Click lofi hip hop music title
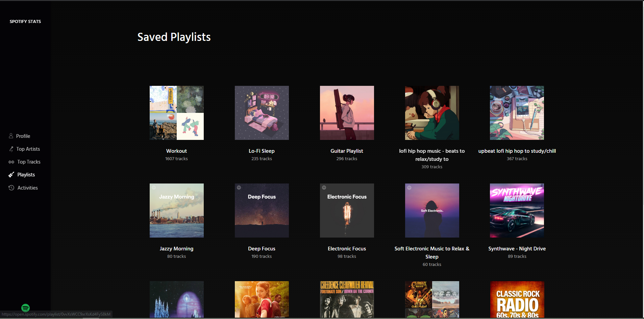 [432, 155]
